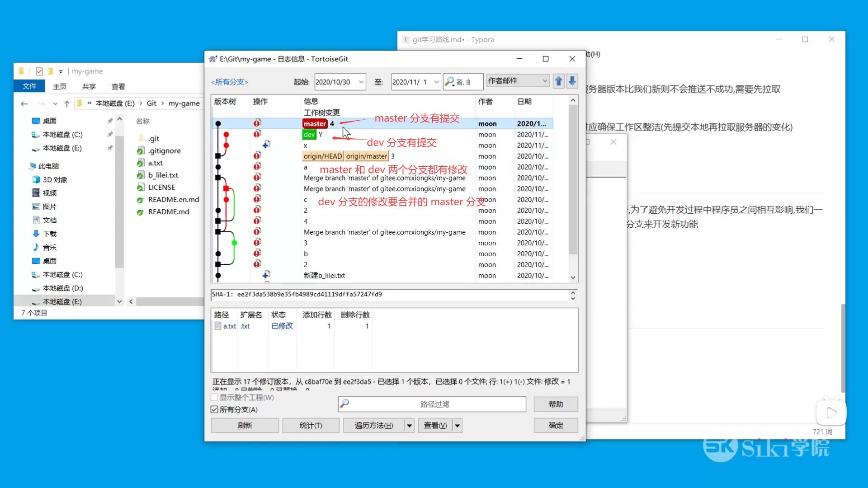Open the 起始 start date dropdown
The width and height of the screenshot is (868, 488).
pyautogui.click(x=361, y=82)
